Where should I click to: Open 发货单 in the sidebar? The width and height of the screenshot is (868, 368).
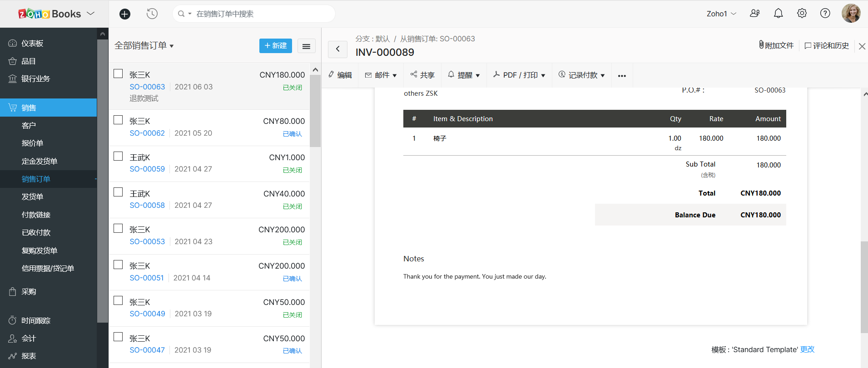[32, 197]
